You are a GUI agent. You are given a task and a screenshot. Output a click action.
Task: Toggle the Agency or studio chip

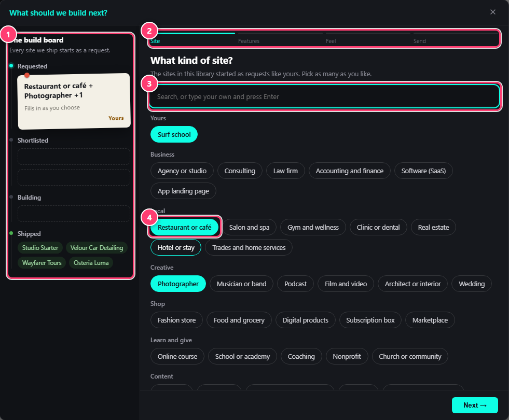tap(182, 171)
